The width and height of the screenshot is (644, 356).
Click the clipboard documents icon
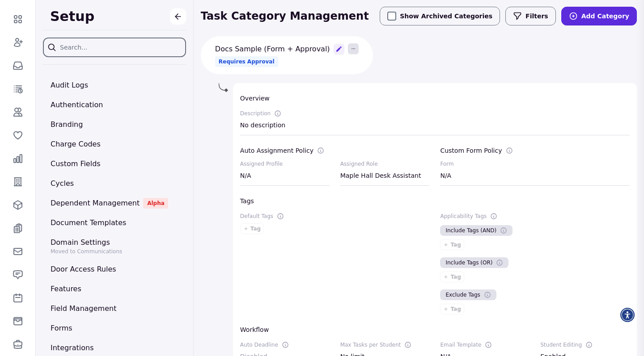pos(18,228)
